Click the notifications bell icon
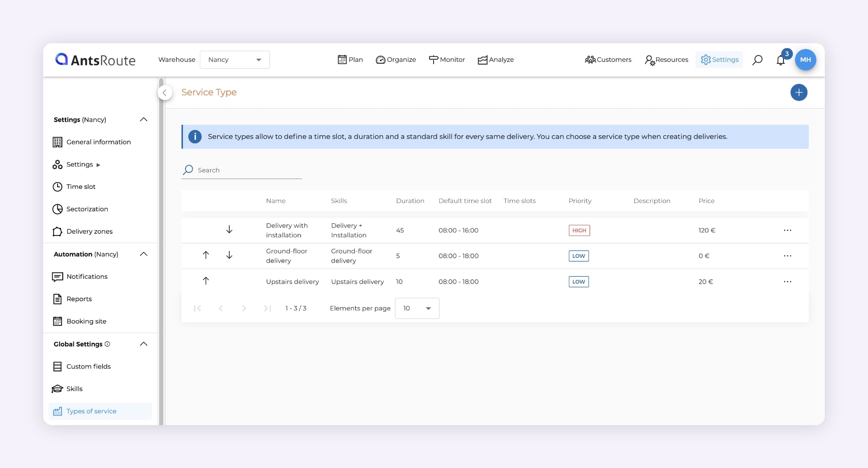The height and width of the screenshot is (468, 868). click(780, 60)
